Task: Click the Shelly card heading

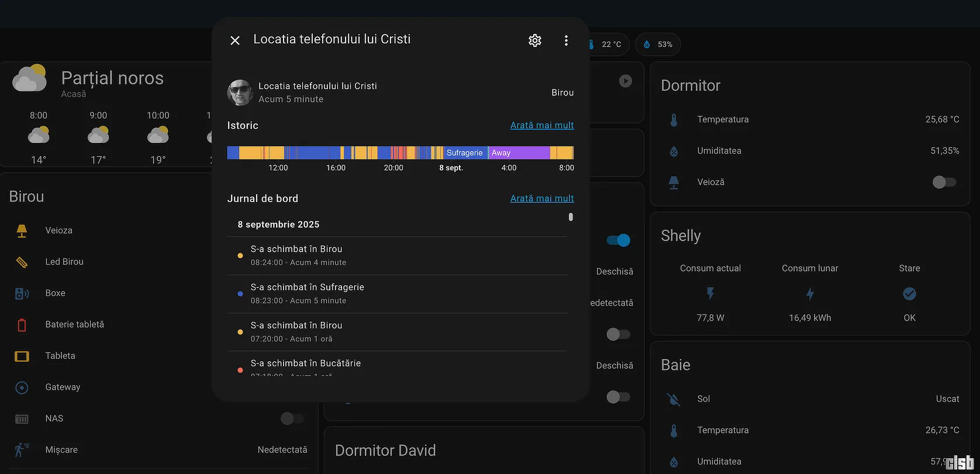Action: (x=681, y=236)
